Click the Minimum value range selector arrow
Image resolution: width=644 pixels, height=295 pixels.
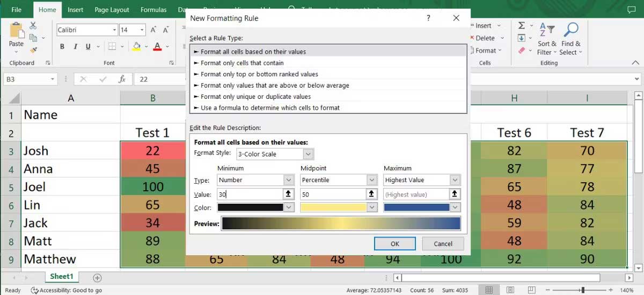point(288,194)
